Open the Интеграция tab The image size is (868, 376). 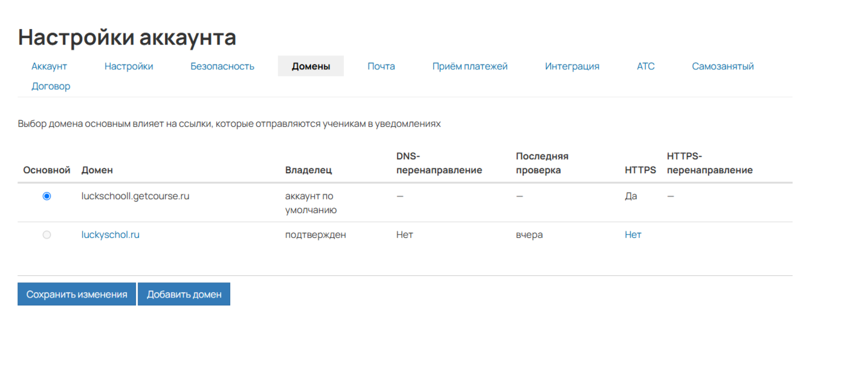(x=571, y=66)
